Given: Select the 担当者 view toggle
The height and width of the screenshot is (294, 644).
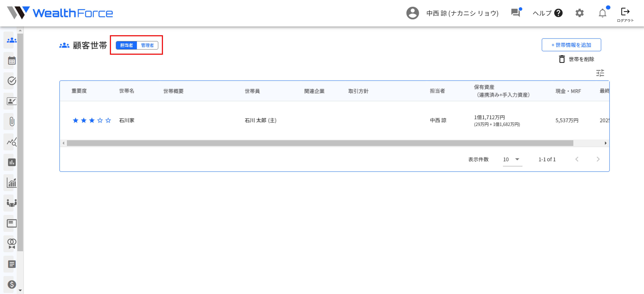Looking at the screenshot, I should point(126,45).
